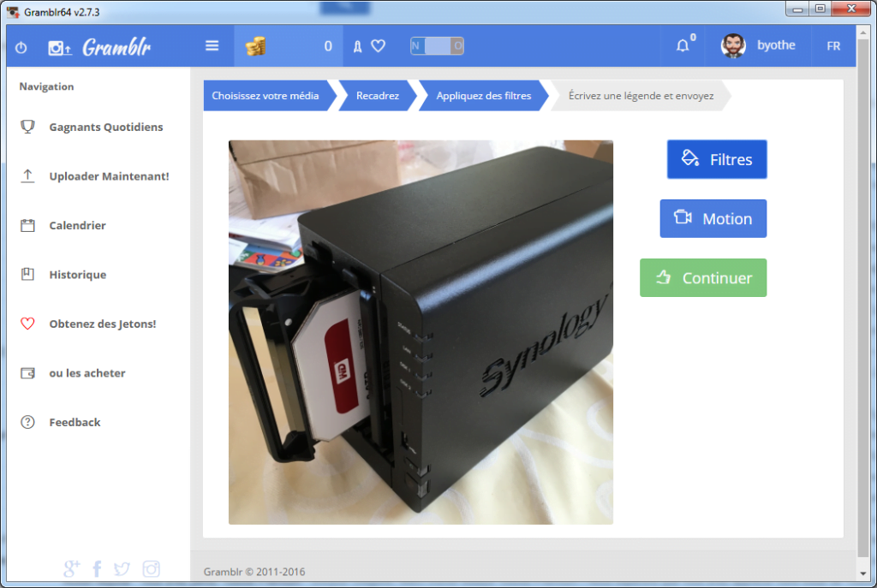The width and height of the screenshot is (877, 588).
Task: Open Gagnants Quotidiens in navigation
Action: tap(105, 128)
